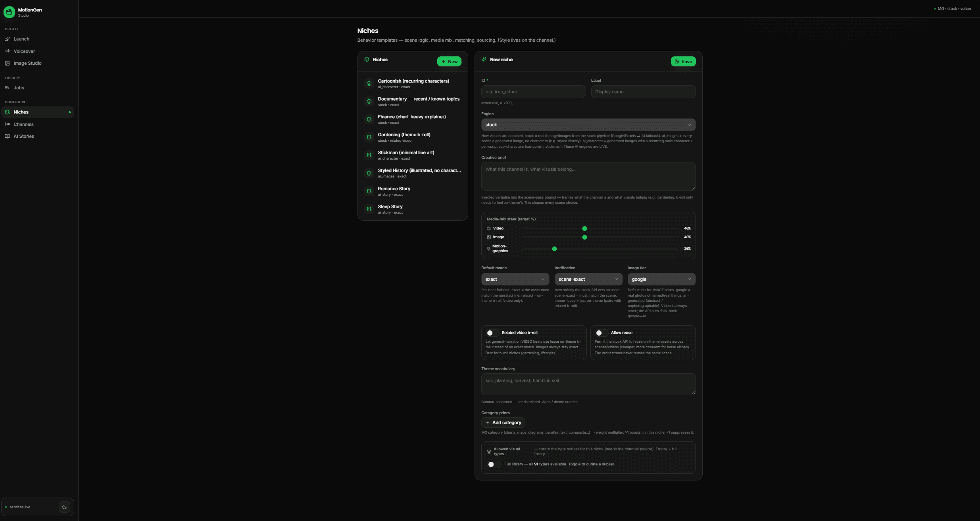The height and width of the screenshot is (521, 980).
Task: Click the Styled History niche layers icon
Action: coord(369,173)
